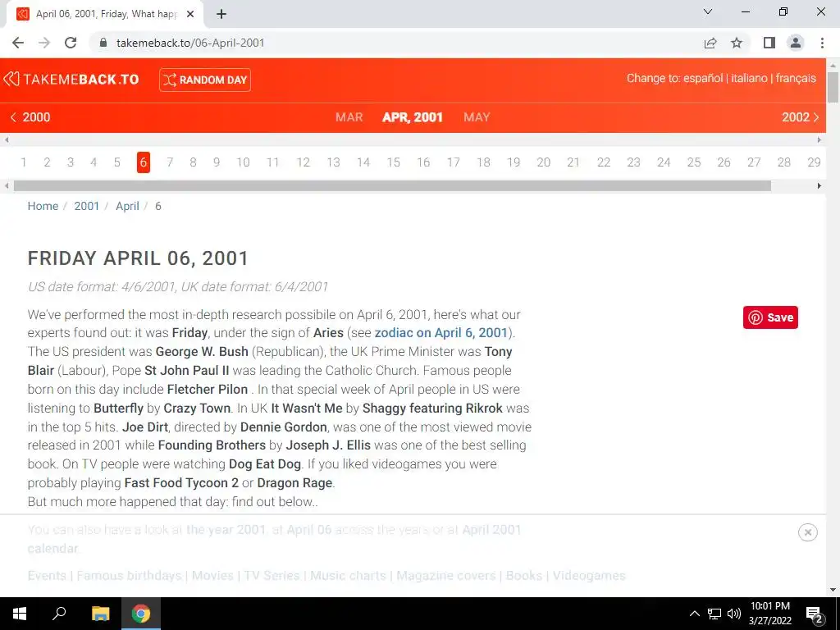Select day 18 in date strip

[x=483, y=162]
